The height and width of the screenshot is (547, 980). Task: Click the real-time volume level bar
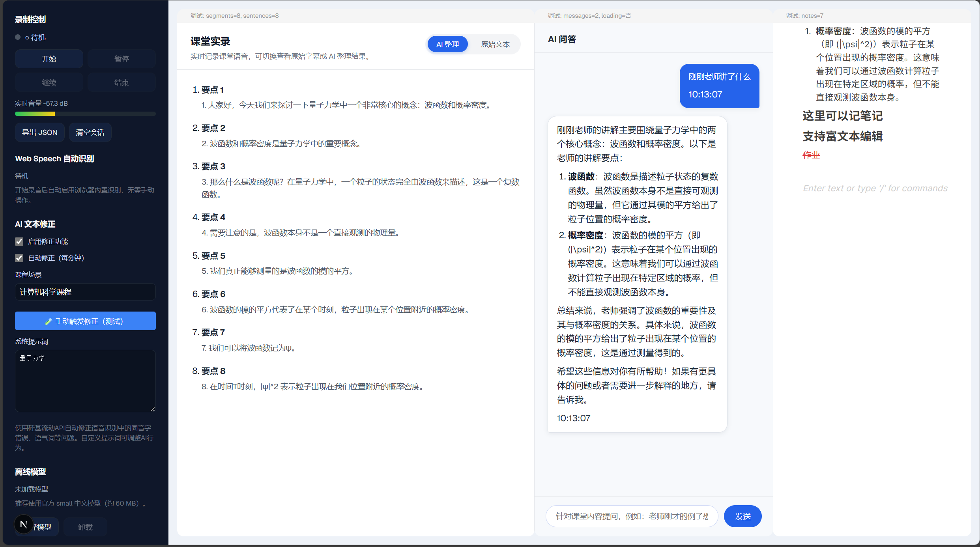[85, 114]
